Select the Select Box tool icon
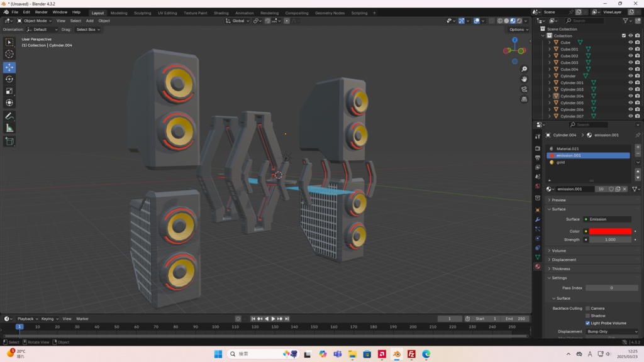Viewport: 644px width, 362px height. click(9, 42)
